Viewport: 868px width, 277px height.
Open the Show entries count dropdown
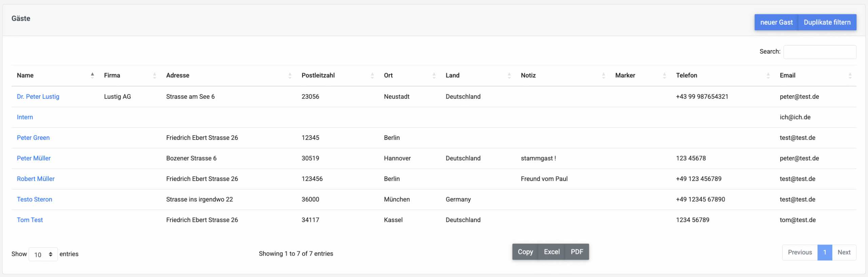pyautogui.click(x=43, y=254)
